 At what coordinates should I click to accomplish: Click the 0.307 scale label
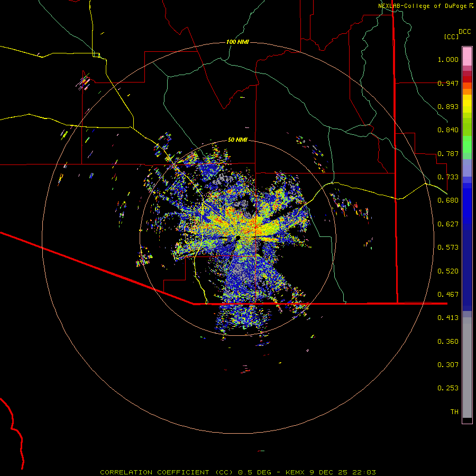pyautogui.click(x=448, y=365)
